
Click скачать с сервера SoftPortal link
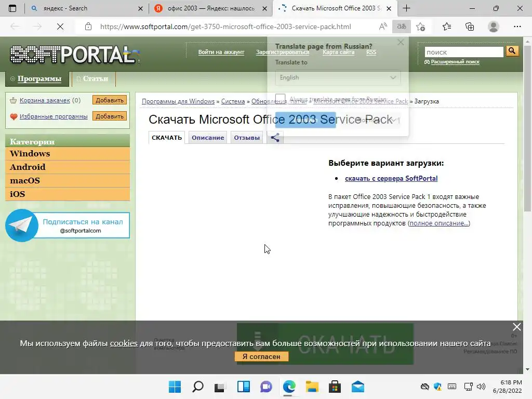coord(391,179)
